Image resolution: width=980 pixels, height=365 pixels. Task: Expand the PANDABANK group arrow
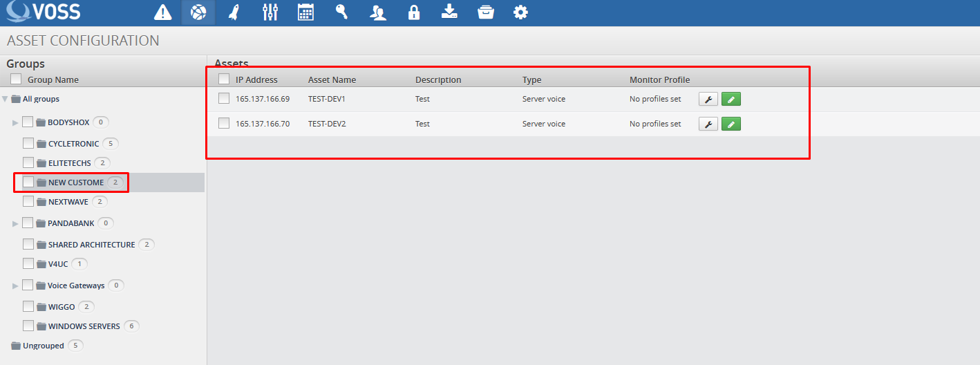point(15,223)
